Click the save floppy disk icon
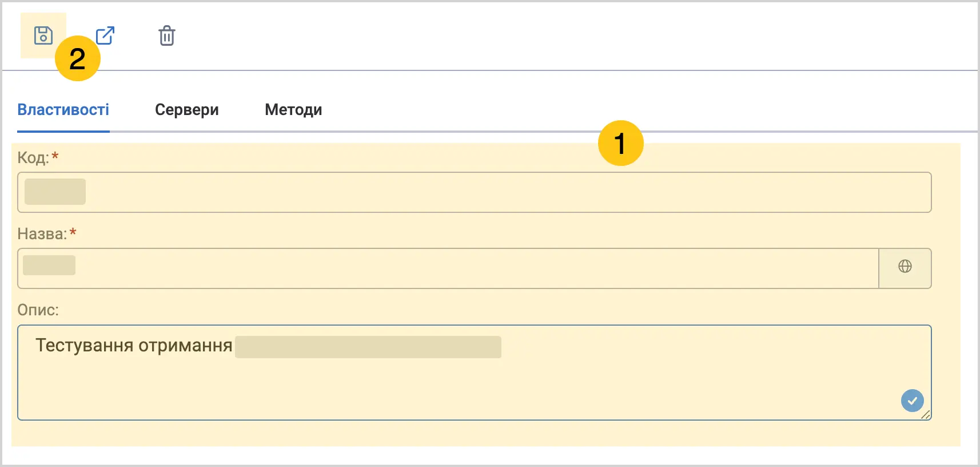The image size is (980, 467). (43, 35)
